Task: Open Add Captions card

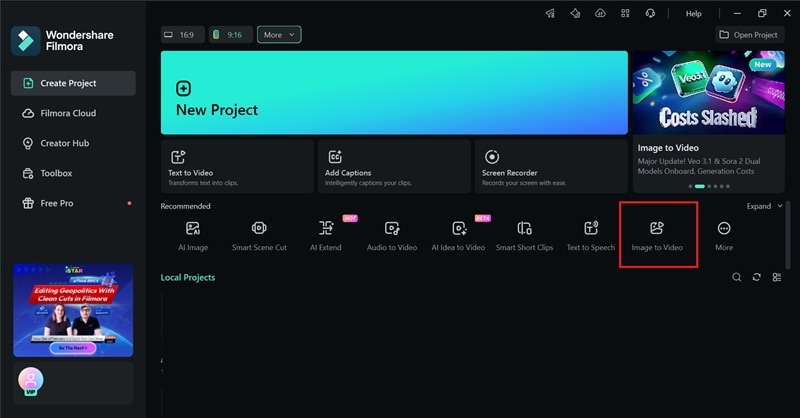Action: click(394, 166)
